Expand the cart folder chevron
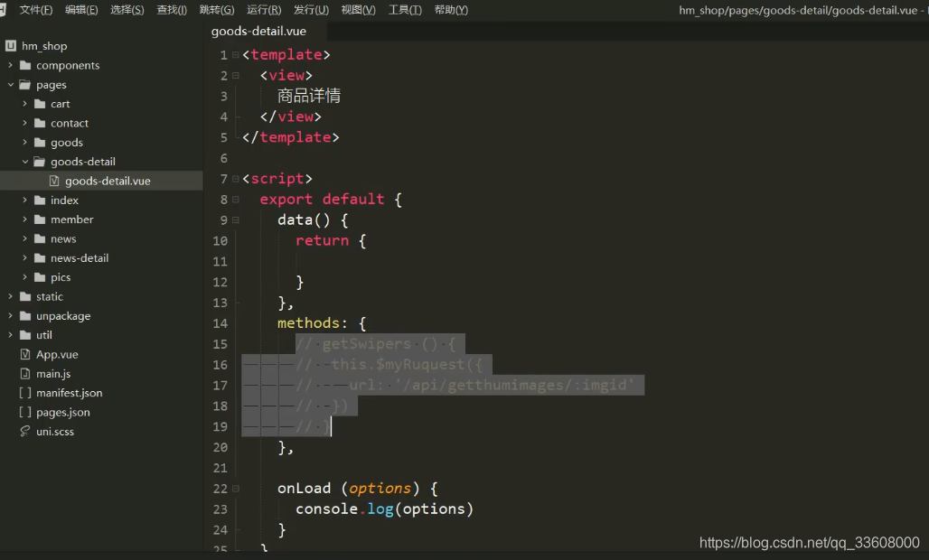Image resolution: width=929 pixels, height=560 pixels. click(x=25, y=104)
